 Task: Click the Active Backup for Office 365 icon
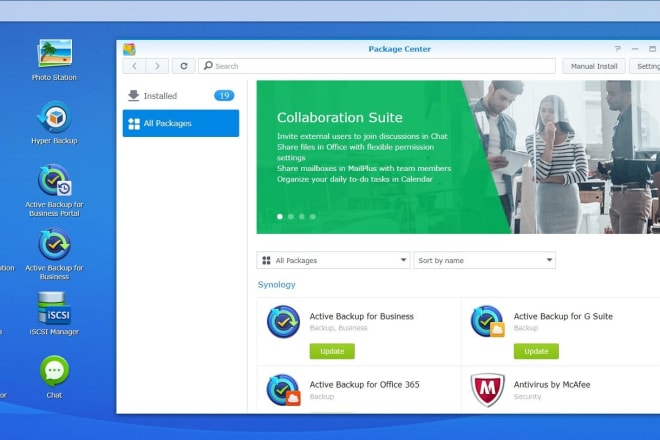[283, 390]
